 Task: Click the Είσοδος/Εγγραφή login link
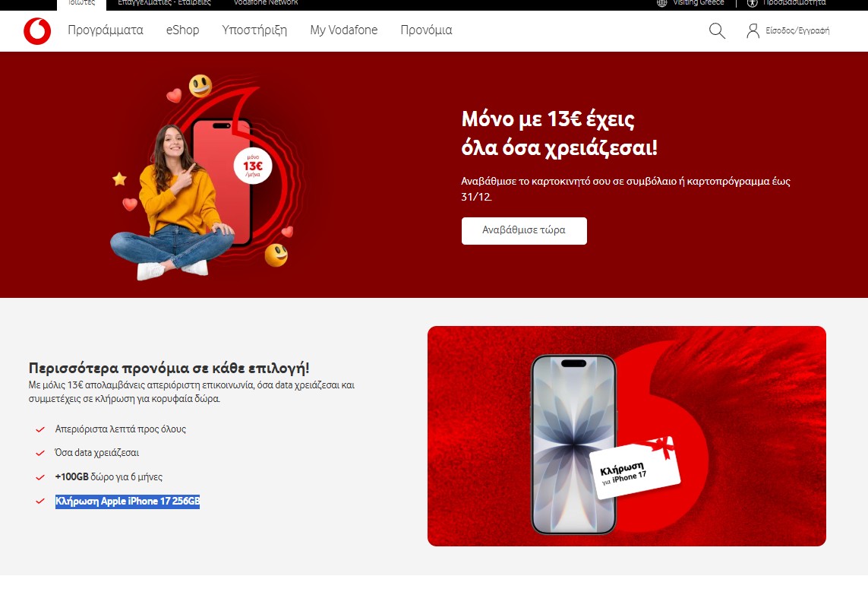pyautogui.click(x=797, y=31)
